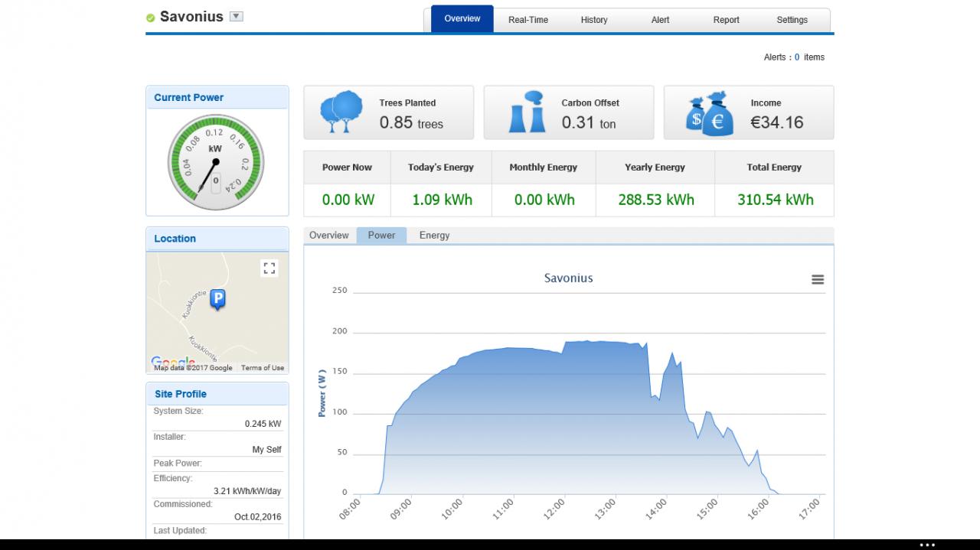Open the three-dot overflow menu at bottom
This screenshot has width=980, height=550.
[927, 545]
